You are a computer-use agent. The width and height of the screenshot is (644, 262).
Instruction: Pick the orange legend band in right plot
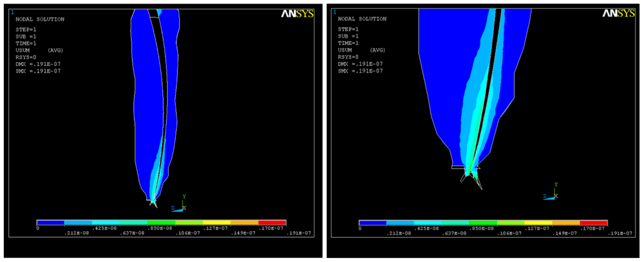point(566,223)
